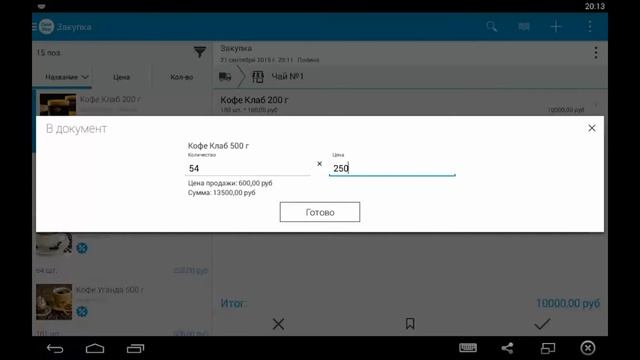Click the 'Кофе Клаб 500 г' product name
This screenshot has width=640, height=360.
pyautogui.click(x=218, y=146)
